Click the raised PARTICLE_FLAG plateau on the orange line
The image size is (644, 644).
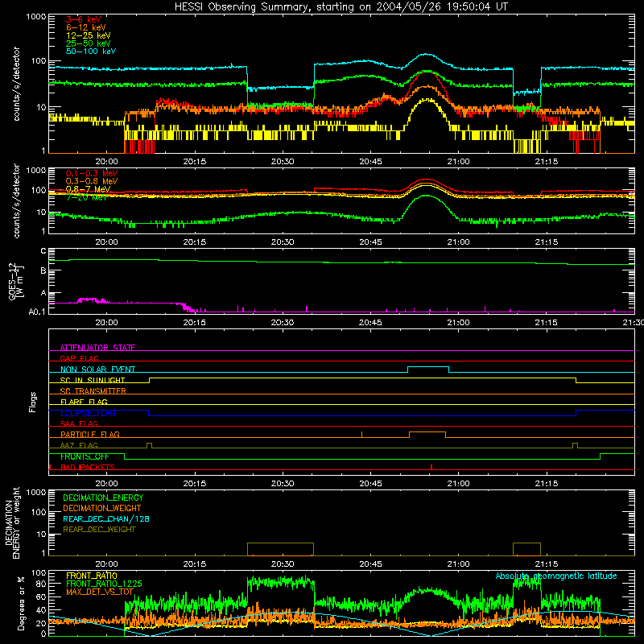point(427,432)
